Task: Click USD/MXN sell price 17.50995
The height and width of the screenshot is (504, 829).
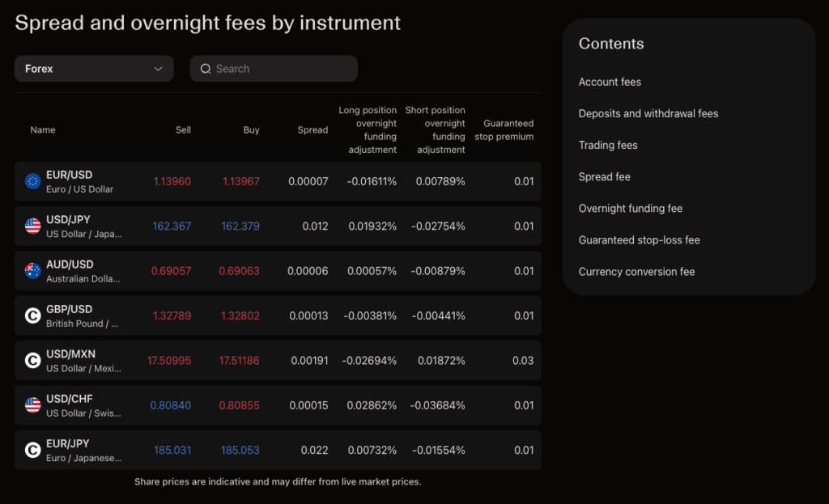Action: point(169,361)
